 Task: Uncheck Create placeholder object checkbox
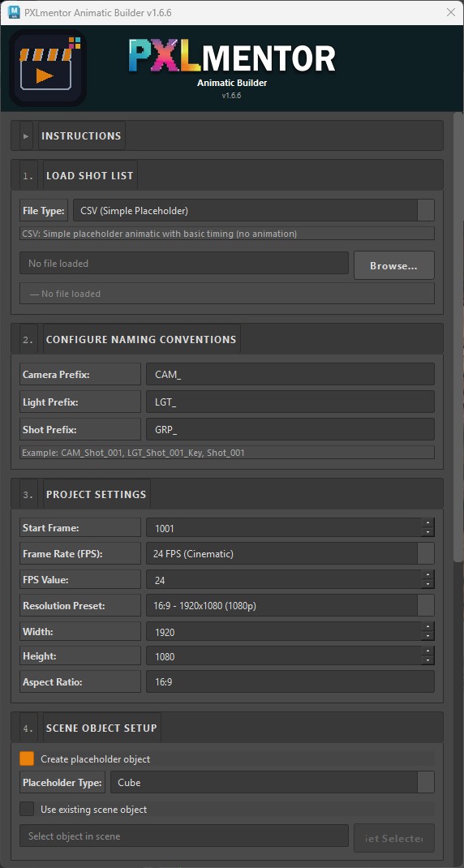click(27, 758)
